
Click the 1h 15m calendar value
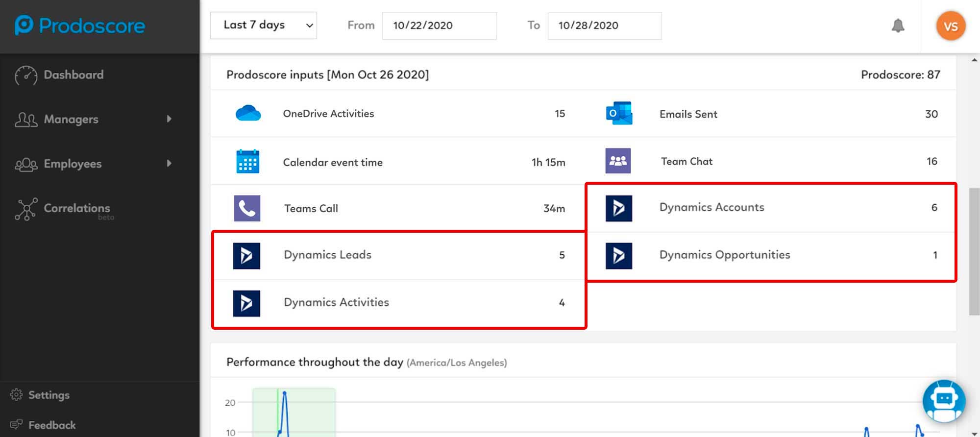click(548, 162)
